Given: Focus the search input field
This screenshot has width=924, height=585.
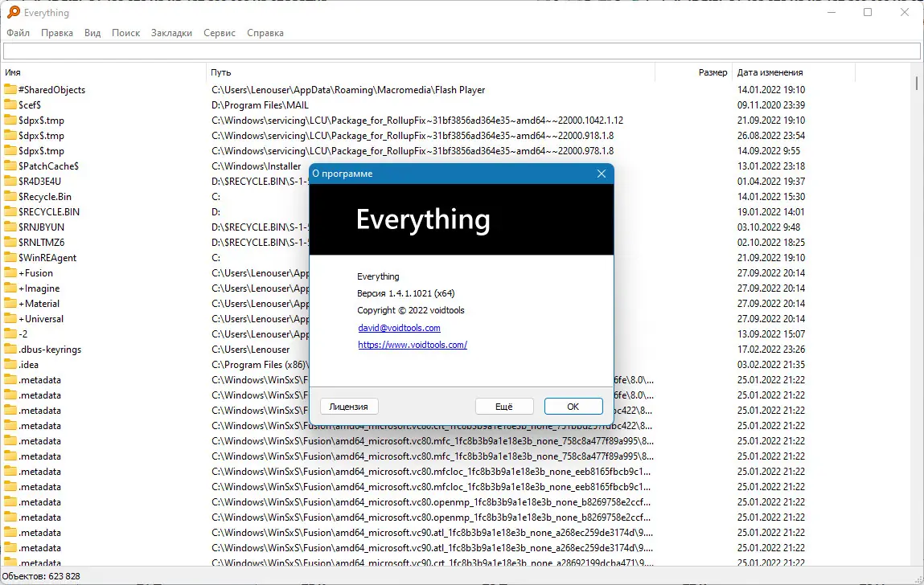Looking at the screenshot, I should click(462, 52).
